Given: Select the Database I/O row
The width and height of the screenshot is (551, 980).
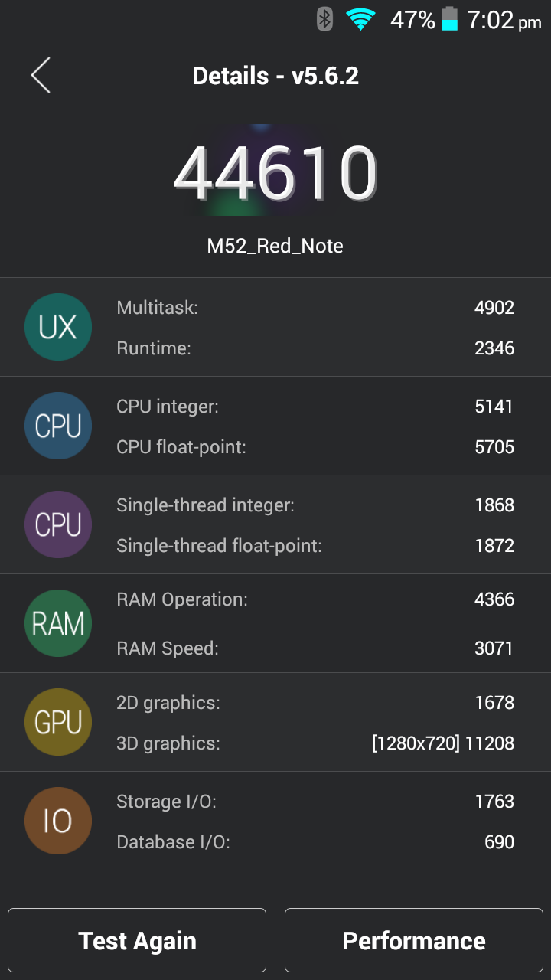Looking at the screenshot, I should click(315, 842).
